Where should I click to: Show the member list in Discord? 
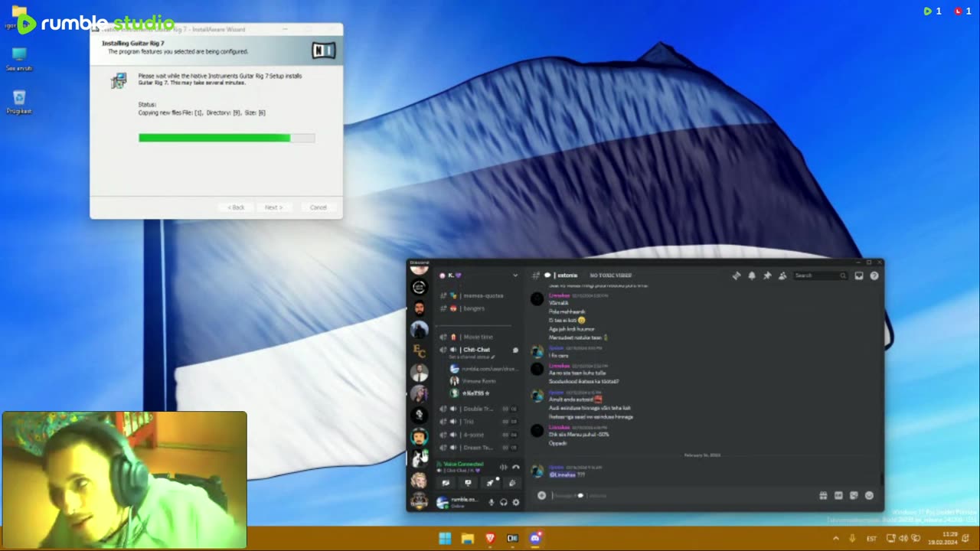point(782,275)
